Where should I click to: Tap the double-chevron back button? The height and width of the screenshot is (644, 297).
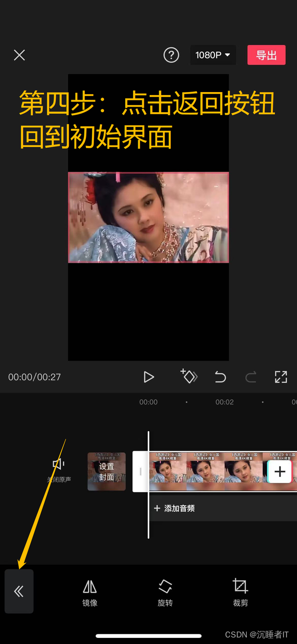point(19,591)
